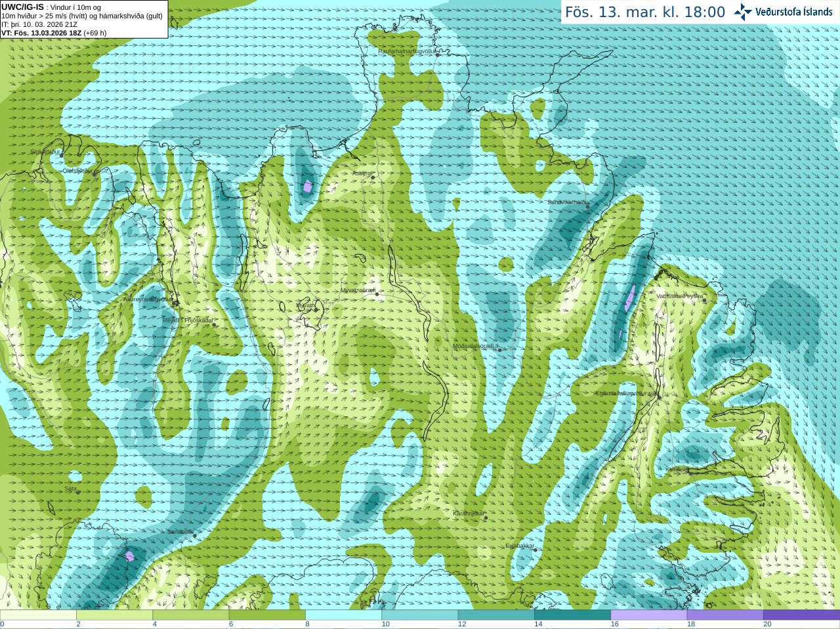The image size is (840, 629).
Task: Select the Vatnsskarð eystra station label
Action: coord(680,296)
